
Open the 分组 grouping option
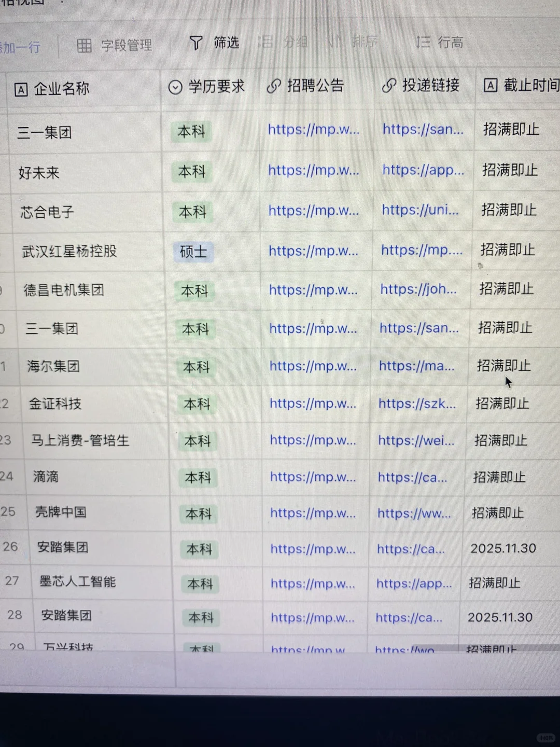(x=284, y=42)
